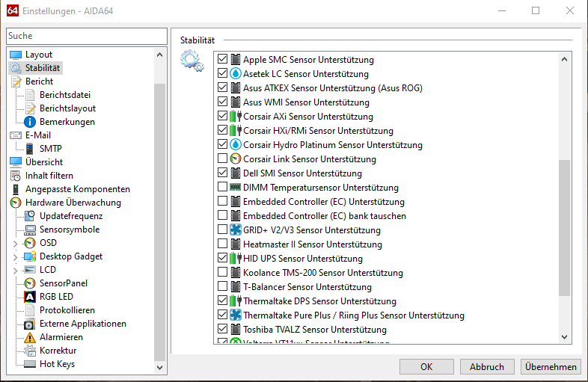Expand the Desktop Gadget tree node
The width and height of the screenshot is (588, 382).
pyautogui.click(x=16, y=257)
